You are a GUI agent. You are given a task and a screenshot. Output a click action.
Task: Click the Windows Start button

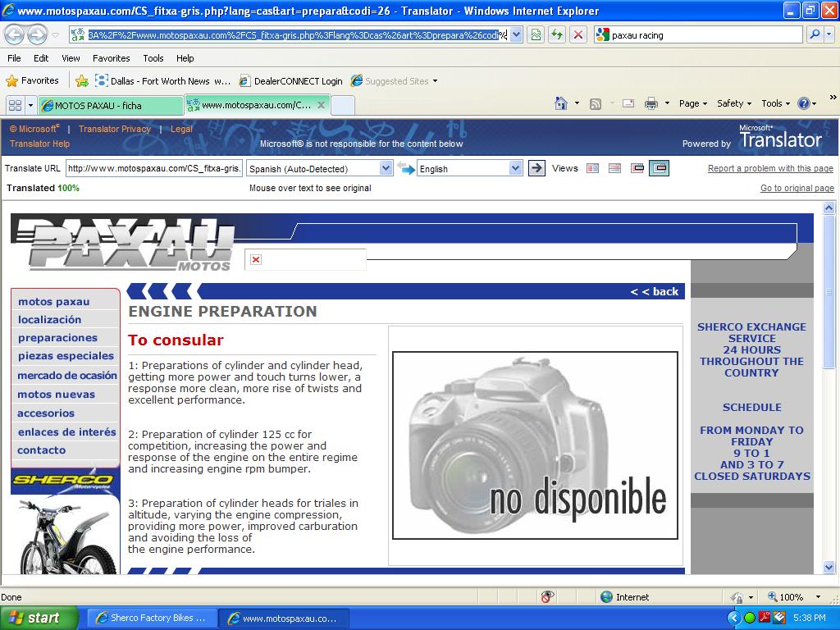(x=39, y=618)
